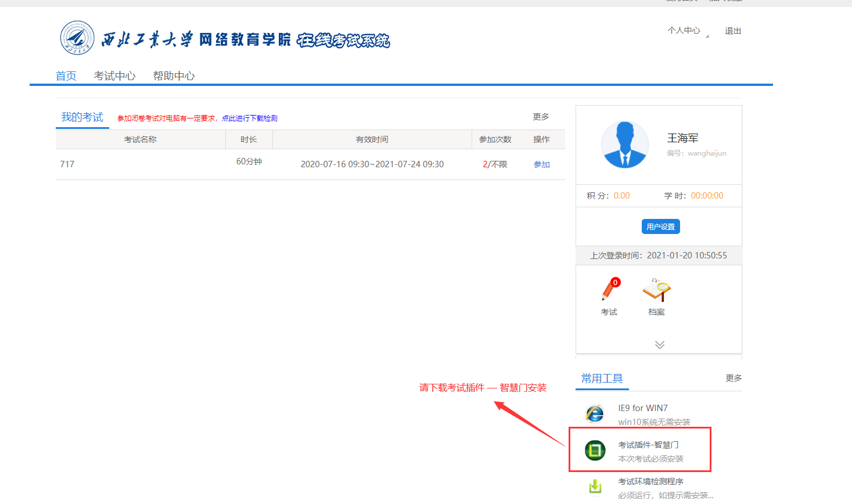
Task: Click 参加 link for exam 717
Action: (x=541, y=164)
